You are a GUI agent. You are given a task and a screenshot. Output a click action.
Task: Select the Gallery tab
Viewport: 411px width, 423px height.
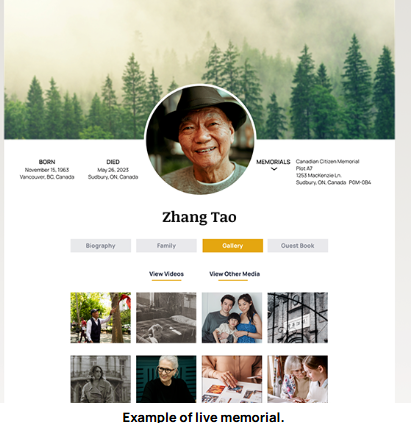(x=233, y=246)
